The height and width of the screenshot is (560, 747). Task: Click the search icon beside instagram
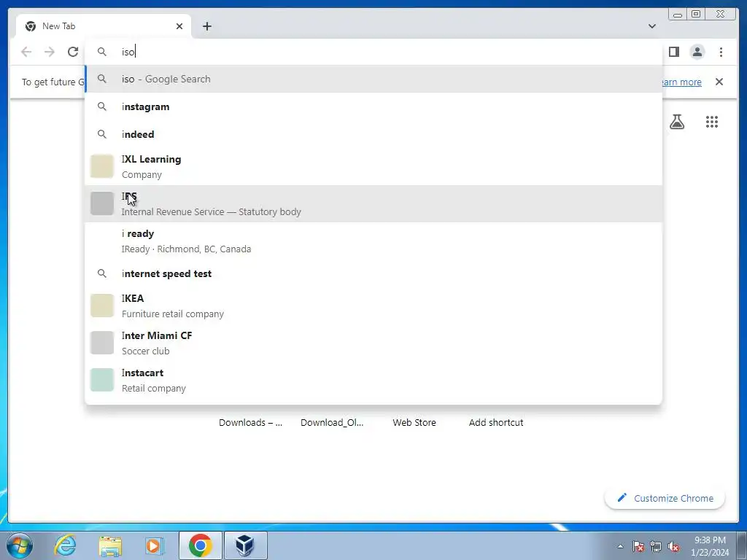coord(102,106)
